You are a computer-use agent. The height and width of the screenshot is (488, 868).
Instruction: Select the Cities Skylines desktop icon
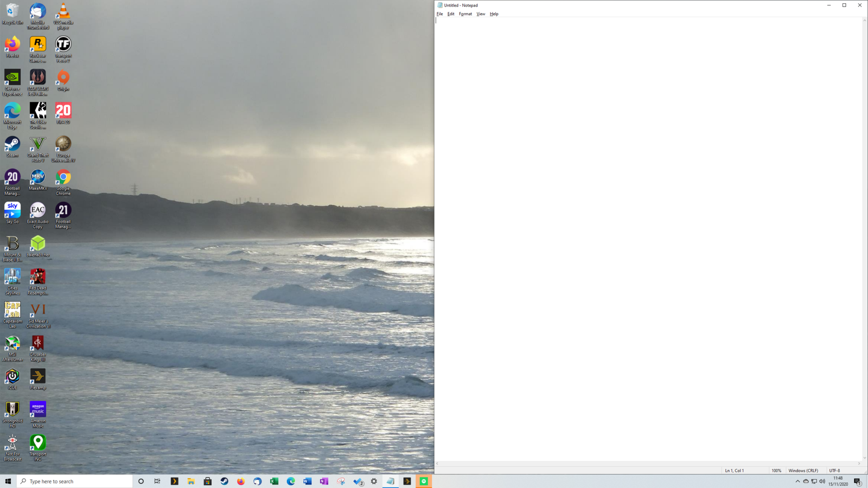[12, 281]
